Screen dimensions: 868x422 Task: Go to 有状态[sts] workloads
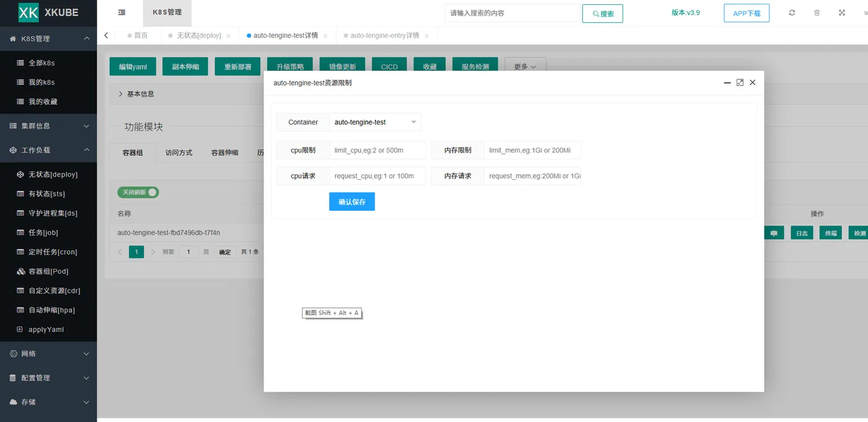(x=48, y=193)
